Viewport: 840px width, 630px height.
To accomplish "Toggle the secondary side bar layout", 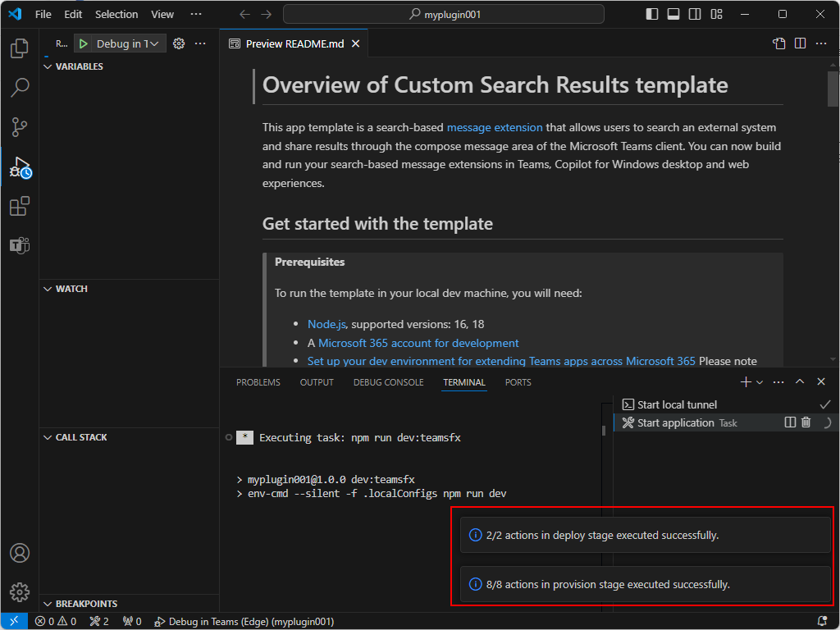I will click(x=695, y=14).
